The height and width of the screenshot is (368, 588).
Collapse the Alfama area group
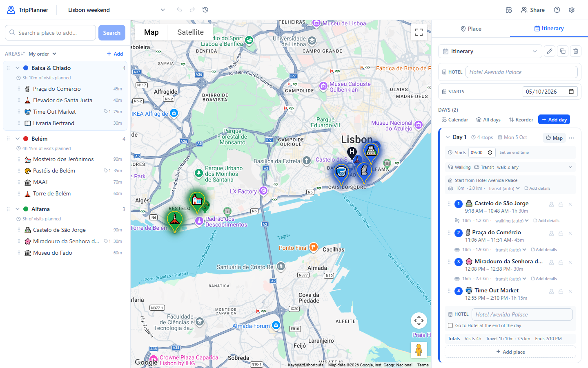[x=18, y=209]
